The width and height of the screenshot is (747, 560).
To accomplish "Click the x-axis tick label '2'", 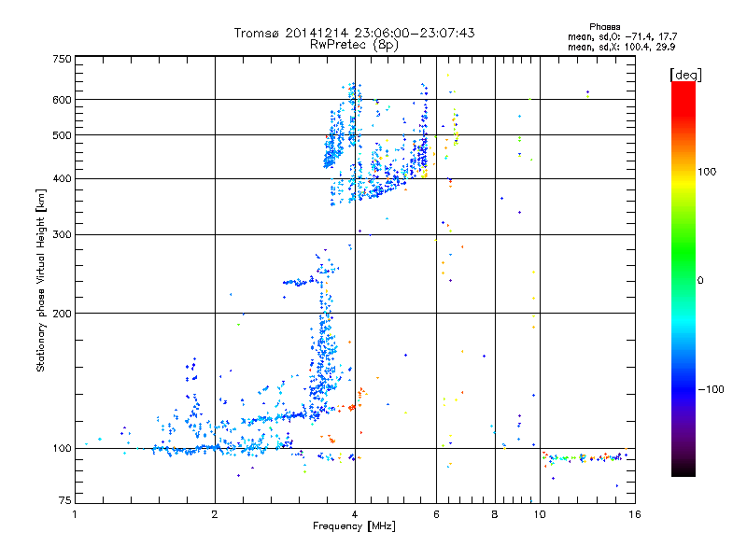I will 215,514.
